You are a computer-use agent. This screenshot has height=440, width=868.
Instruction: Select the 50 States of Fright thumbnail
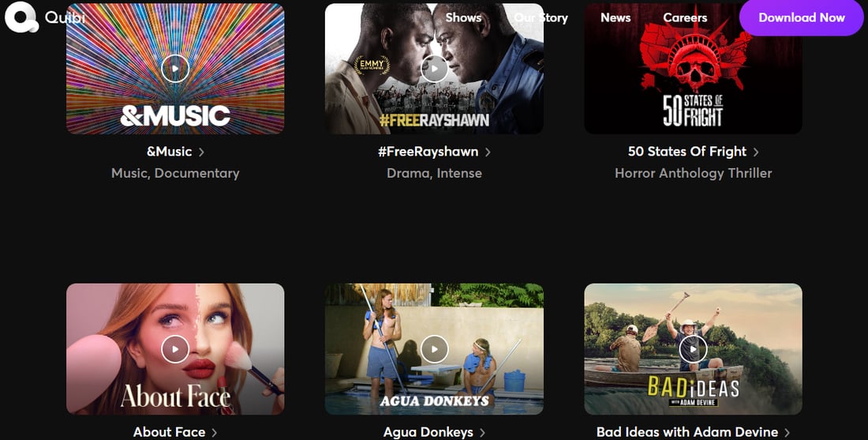tap(693, 69)
